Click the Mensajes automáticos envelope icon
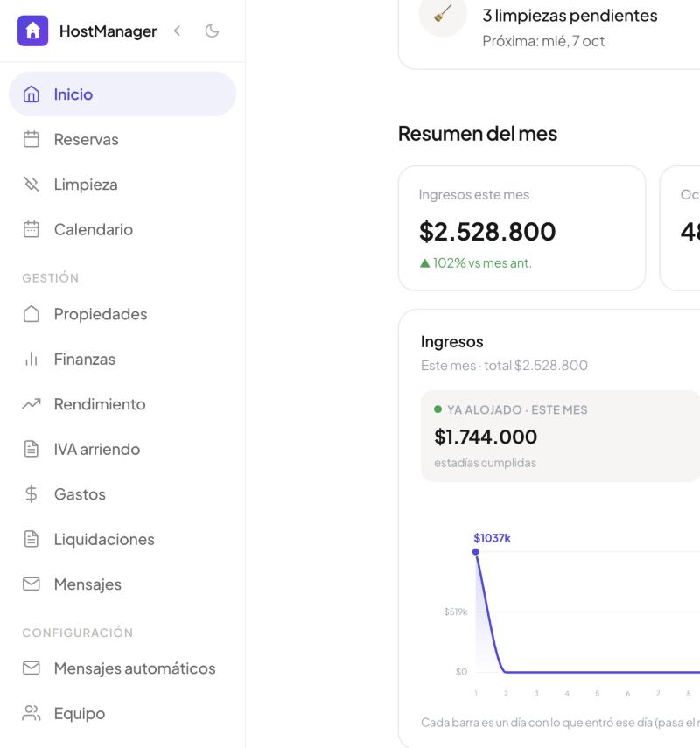 click(x=31, y=668)
